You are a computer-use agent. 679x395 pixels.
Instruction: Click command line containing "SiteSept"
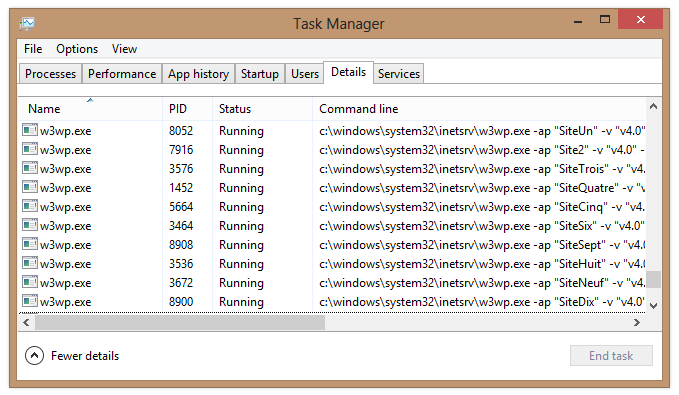click(482, 245)
